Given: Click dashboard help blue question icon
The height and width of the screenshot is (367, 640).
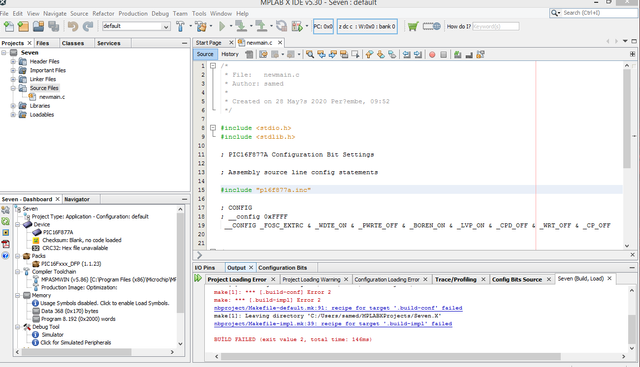Looking at the screenshot, I should point(5,256).
